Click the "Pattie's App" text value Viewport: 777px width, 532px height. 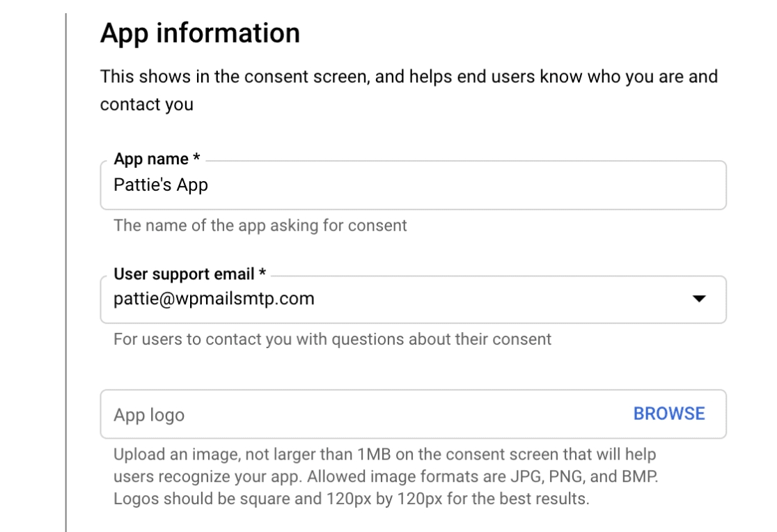(x=160, y=186)
